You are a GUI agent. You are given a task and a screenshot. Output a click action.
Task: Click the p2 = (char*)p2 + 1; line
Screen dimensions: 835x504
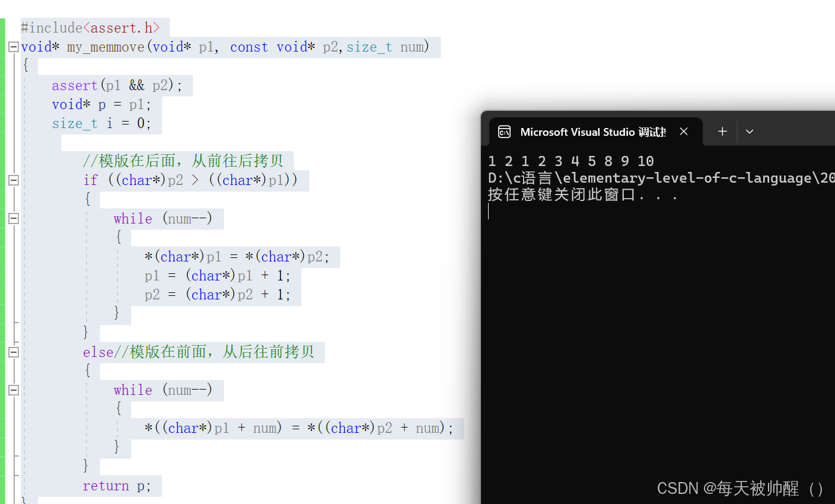click(217, 295)
